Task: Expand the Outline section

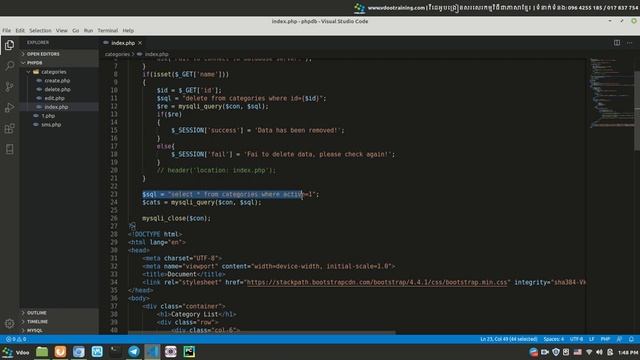Action: click(x=59, y=313)
